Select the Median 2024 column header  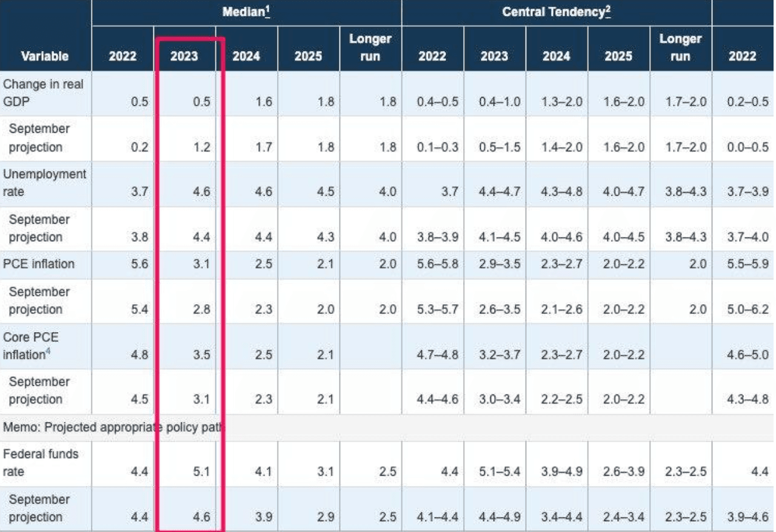[x=246, y=56]
